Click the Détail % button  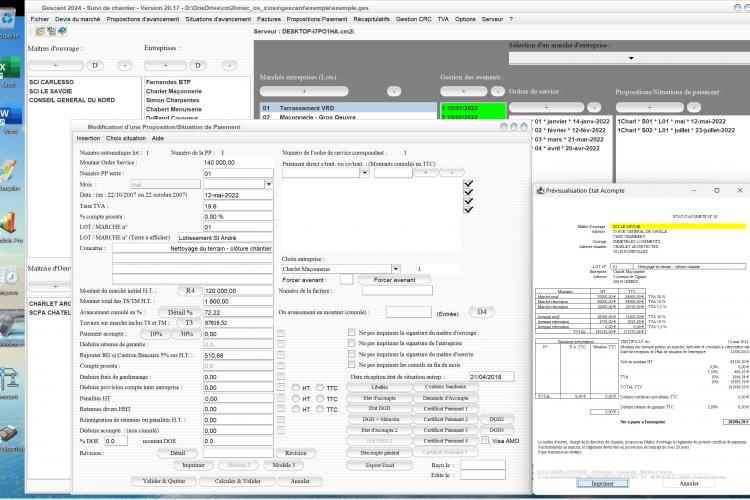(179, 312)
